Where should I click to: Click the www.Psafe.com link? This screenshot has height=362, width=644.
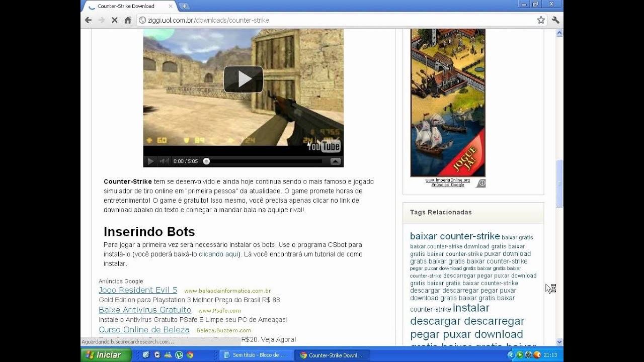tap(219, 311)
